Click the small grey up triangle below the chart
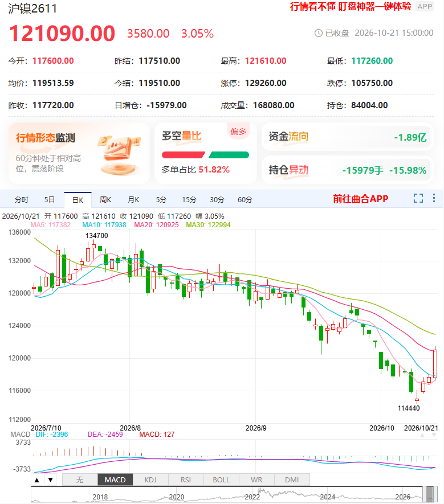This screenshot has height=504, width=444. [x=422, y=435]
